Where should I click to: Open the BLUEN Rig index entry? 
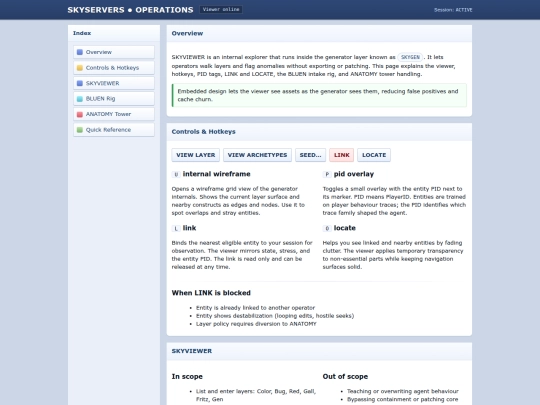(x=114, y=99)
